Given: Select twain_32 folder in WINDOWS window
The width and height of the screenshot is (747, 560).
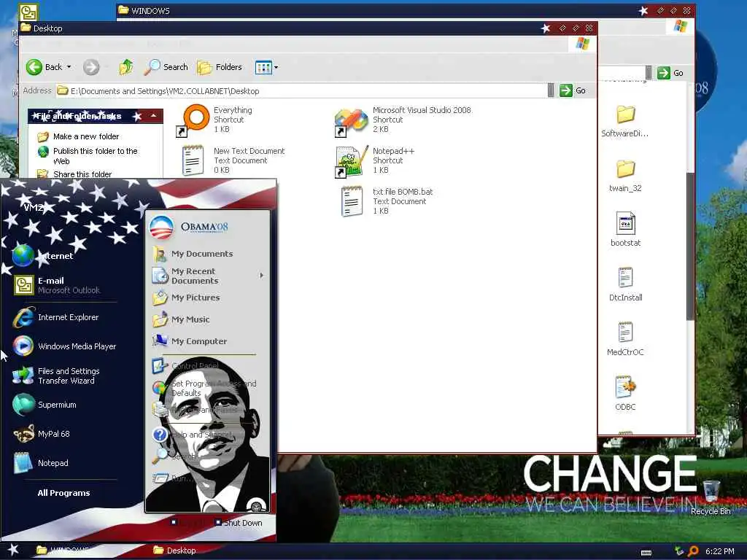Looking at the screenshot, I should click(x=625, y=176).
